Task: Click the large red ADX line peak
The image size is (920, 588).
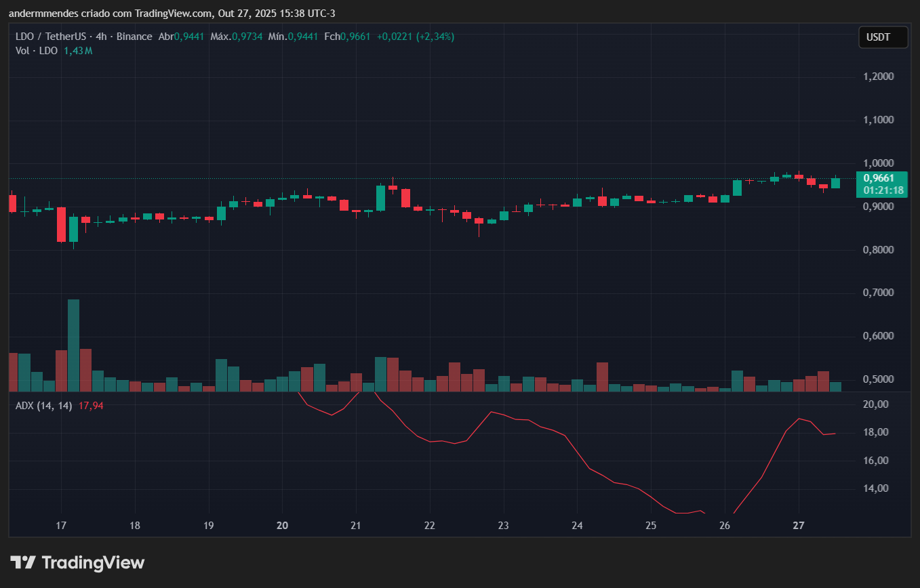Action: click(492, 412)
